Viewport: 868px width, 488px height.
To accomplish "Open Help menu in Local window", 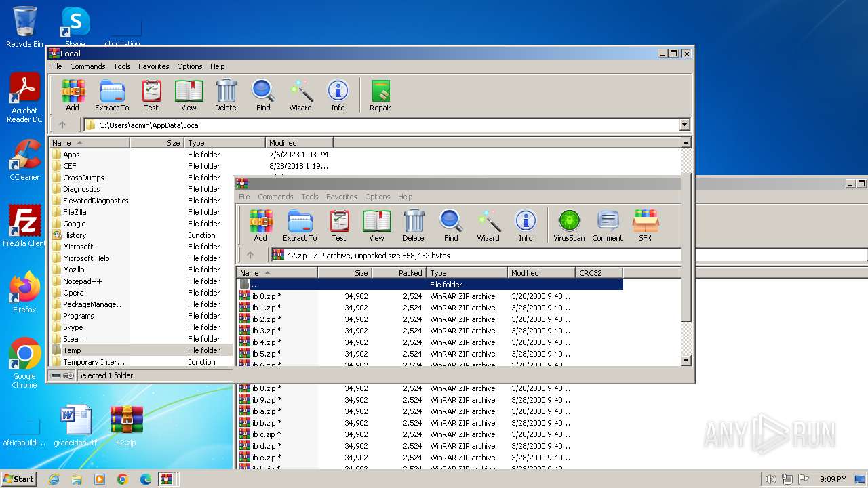I will pos(218,66).
